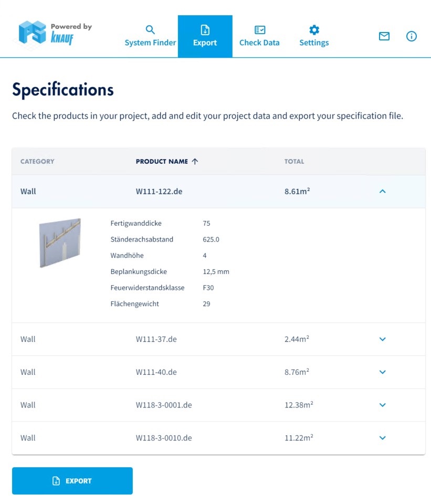
Task: Click the Export tab document icon
Action: pos(205,30)
